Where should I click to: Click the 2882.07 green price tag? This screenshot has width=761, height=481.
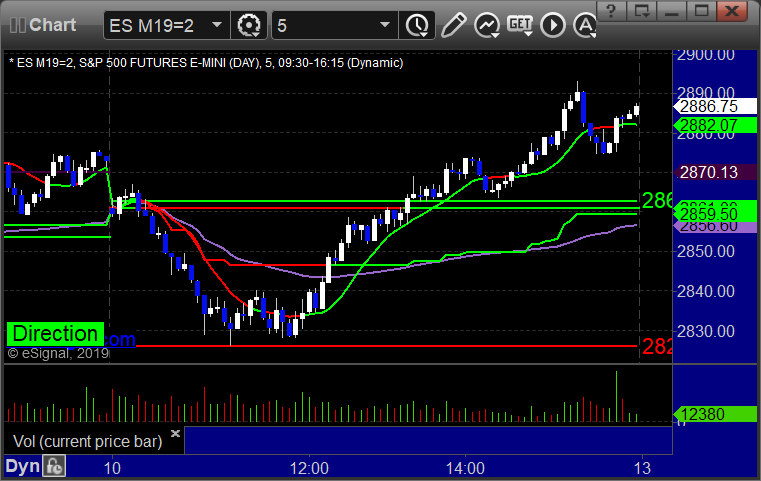coord(715,125)
